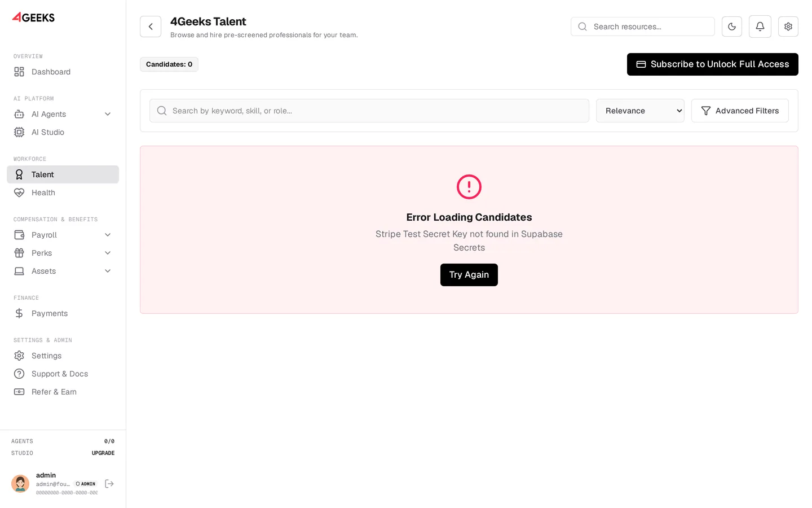This screenshot has height=508, width=812.
Task: Click the Refer & Earn ticket icon
Action: point(19,392)
